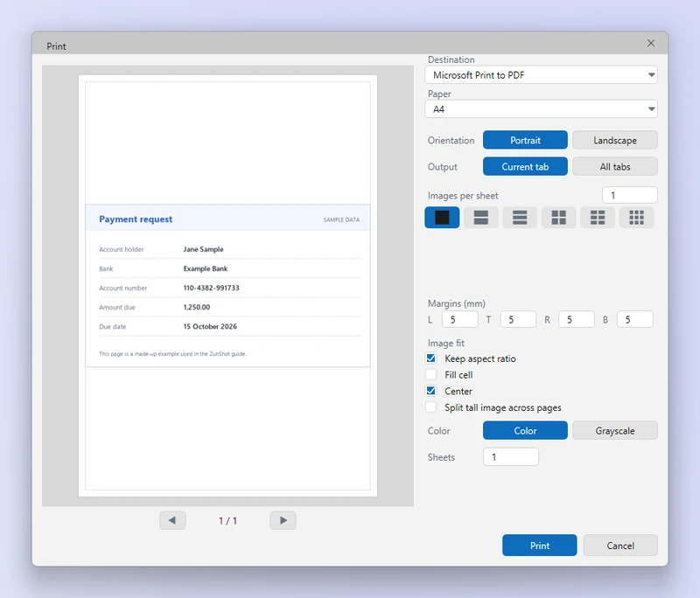Choose Grayscale printing mode
700x598 pixels.
tap(615, 431)
